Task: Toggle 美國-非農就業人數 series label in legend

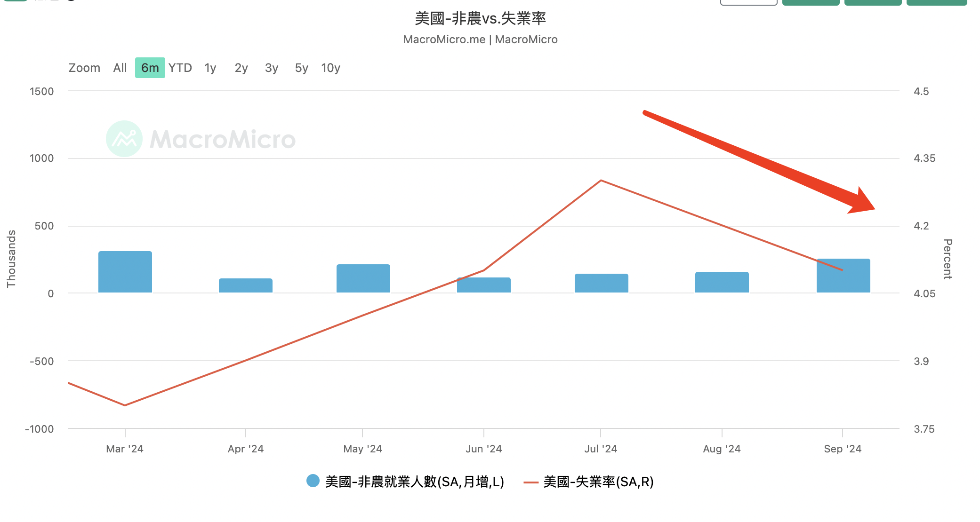Action: tap(414, 482)
